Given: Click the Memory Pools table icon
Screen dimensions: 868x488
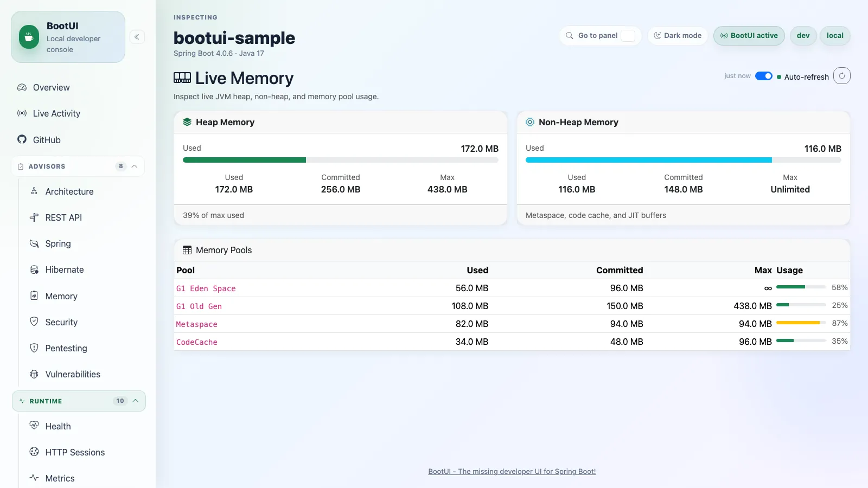Looking at the screenshot, I should click(x=187, y=250).
